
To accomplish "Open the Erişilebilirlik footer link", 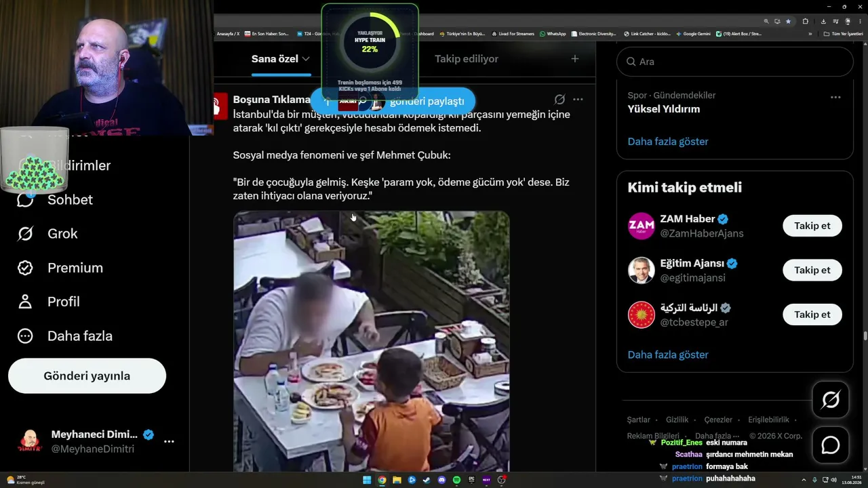I will click(768, 420).
